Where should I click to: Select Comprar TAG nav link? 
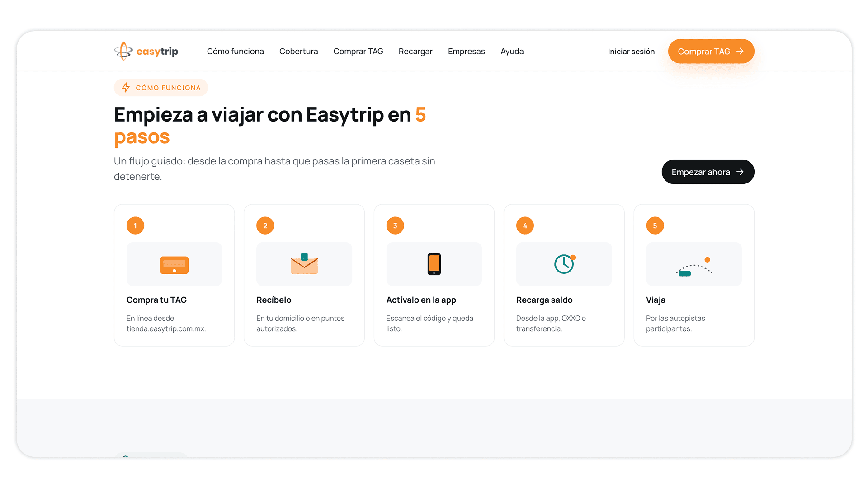coord(358,52)
